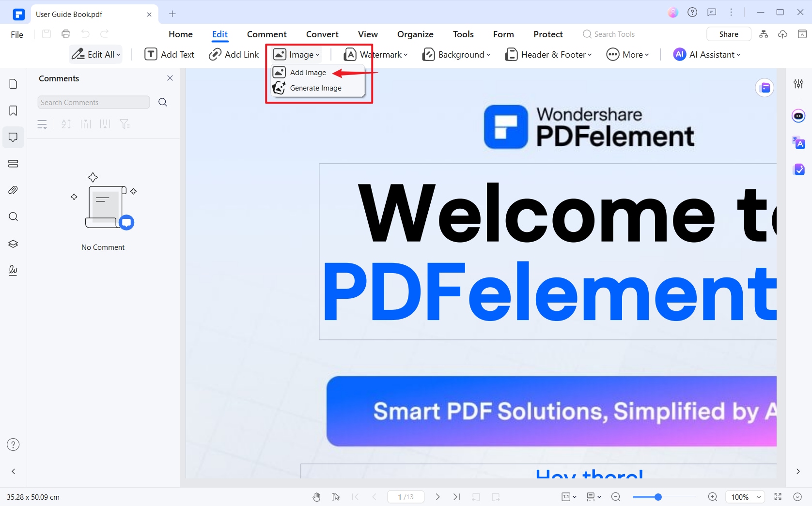The width and height of the screenshot is (812, 506).
Task: Click the Search Tools field
Action: point(609,34)
